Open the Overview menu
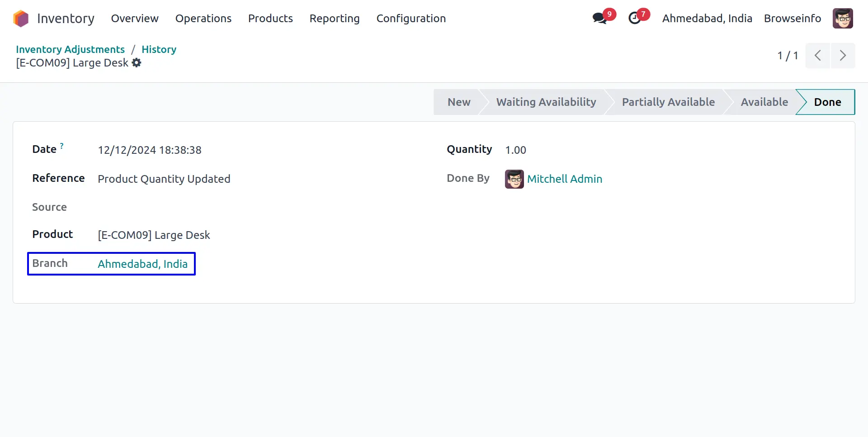 tap(135, 19)
